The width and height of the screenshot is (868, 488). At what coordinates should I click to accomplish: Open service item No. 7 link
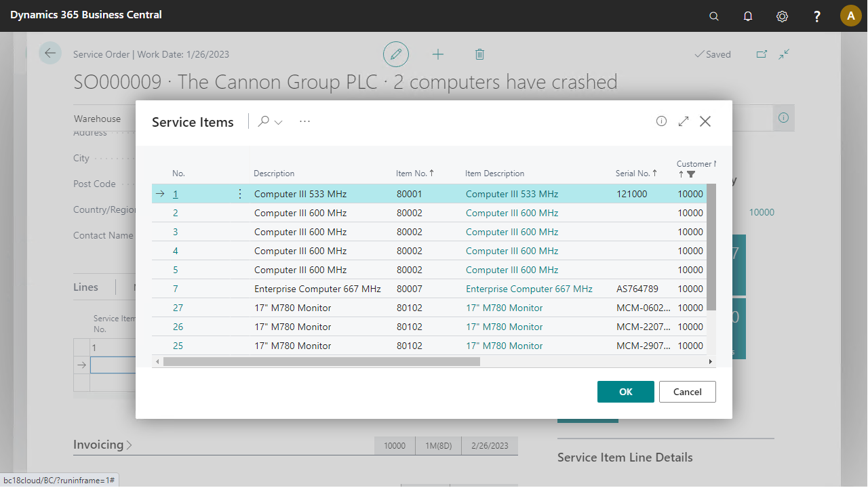point(176,289)
